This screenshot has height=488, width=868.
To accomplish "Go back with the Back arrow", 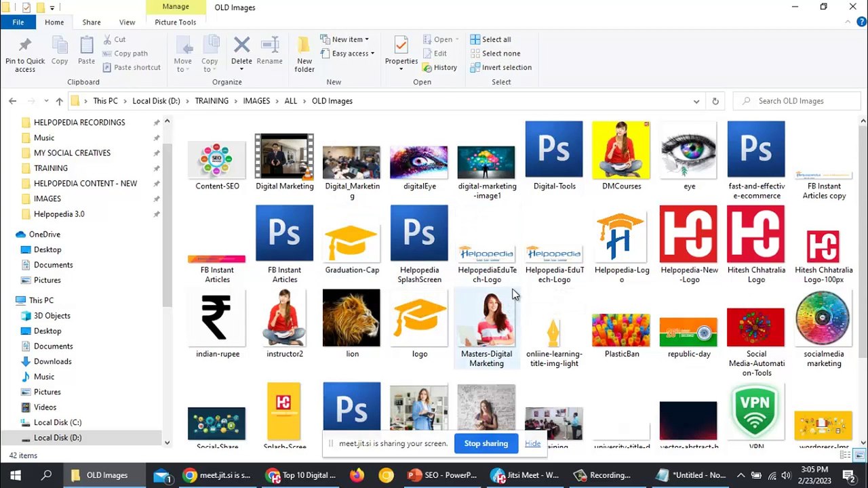I will pos(12,101).
